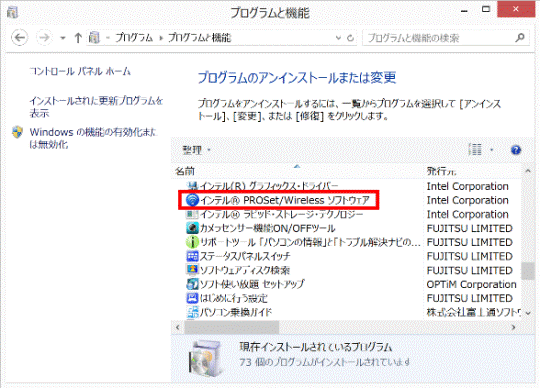540x388 pixels.
Task: Click the horizontal scrollbar thumb
Action: [x=232, y=327]
